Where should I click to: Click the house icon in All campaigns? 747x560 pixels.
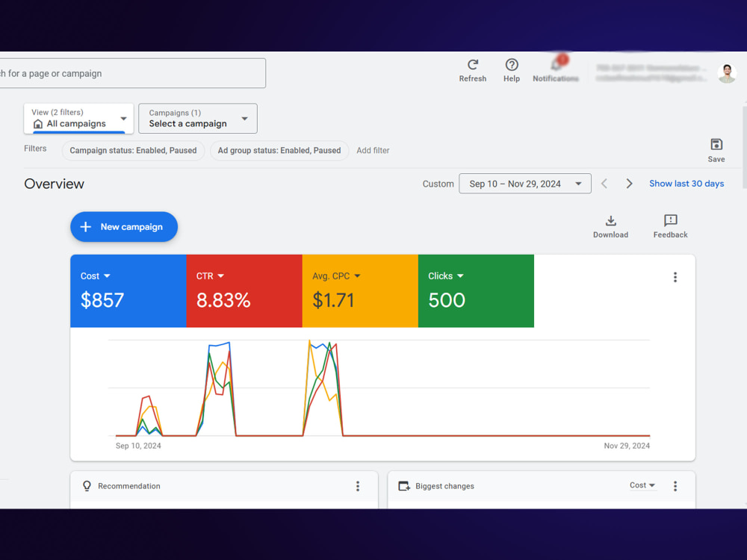(x=38, y=124)
